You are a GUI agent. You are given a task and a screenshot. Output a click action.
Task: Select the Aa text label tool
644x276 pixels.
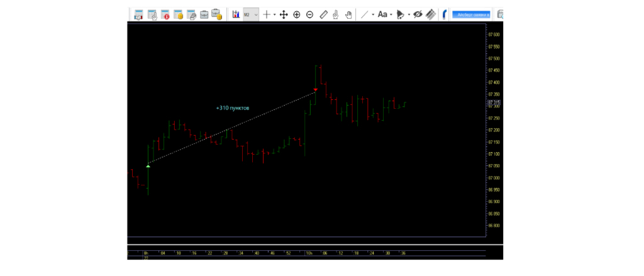click(x=382, y=14)
